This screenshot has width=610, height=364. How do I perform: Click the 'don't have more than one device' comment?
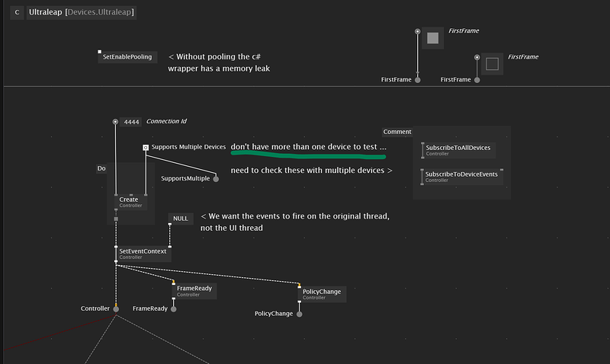pyautogui.click(x=309, y=147)
